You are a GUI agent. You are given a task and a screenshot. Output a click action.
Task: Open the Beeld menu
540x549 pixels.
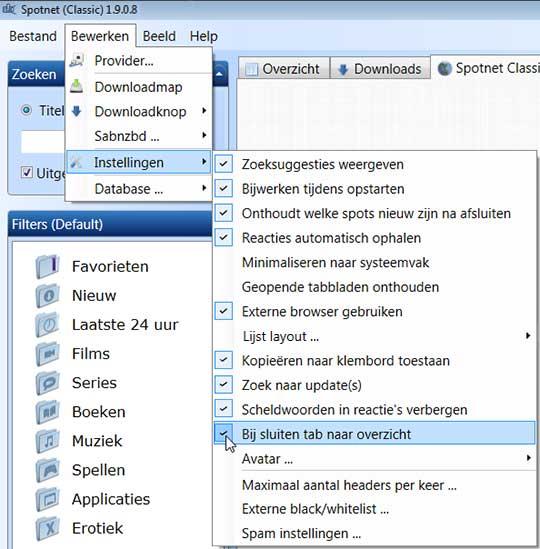(159, 36)
